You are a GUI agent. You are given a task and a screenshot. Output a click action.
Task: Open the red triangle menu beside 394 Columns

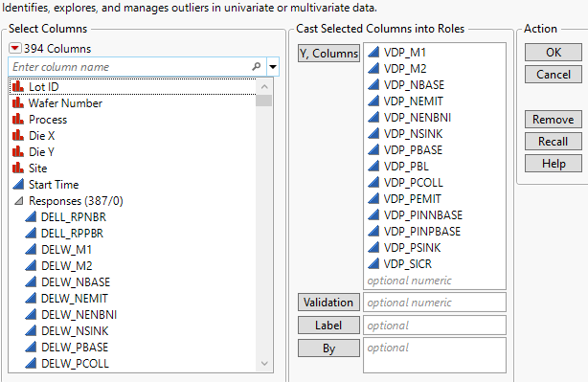click(x=15, y=49)
